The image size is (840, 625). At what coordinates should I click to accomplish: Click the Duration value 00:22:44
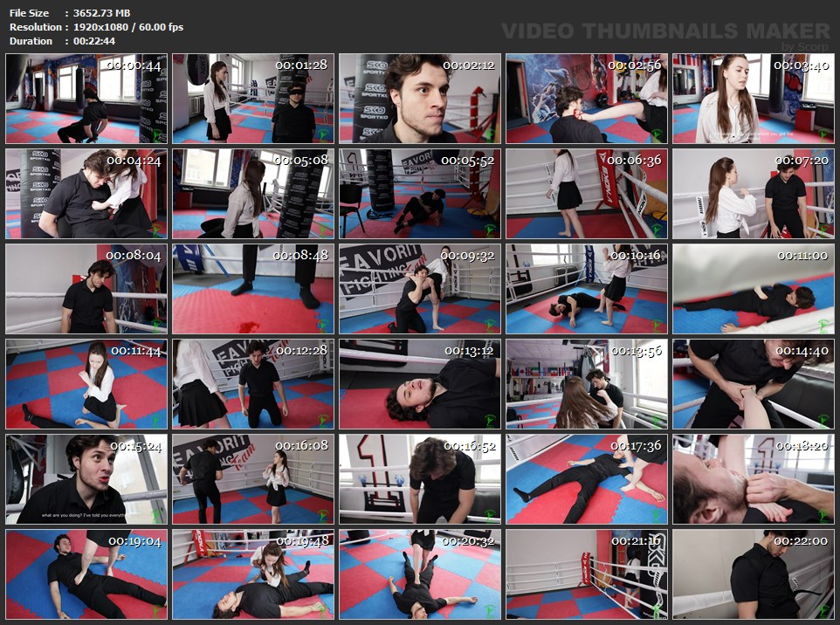pyautogui.click(x=95, y=41)
